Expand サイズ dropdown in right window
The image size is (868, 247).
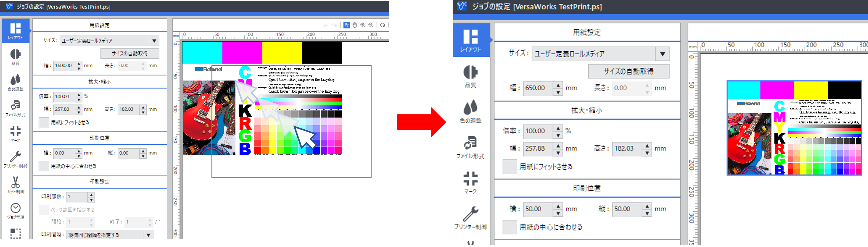(663, 54)
